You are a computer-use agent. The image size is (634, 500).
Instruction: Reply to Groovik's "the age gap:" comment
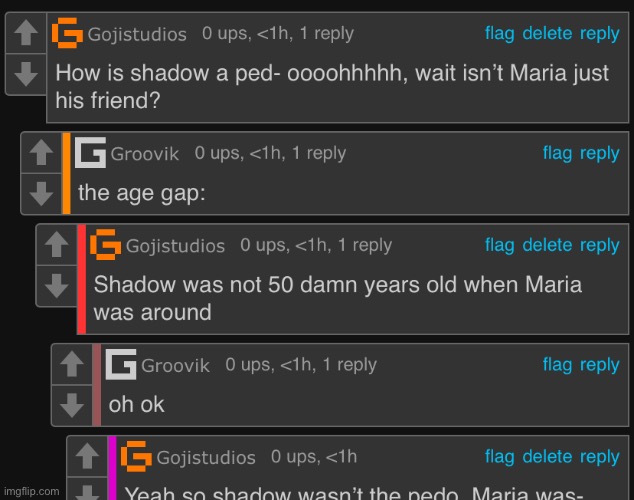point(599,153)
